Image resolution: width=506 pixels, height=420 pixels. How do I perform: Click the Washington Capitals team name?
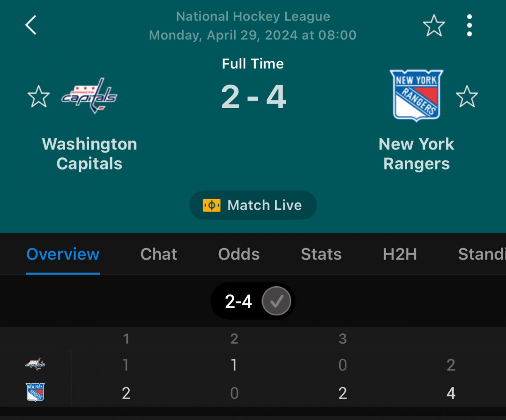[89, 154]
